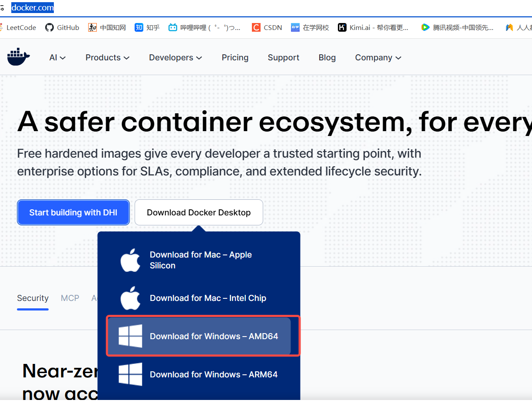Open the Kimi.ai bookmark
Image resolution: width=532 pixels, height=403 pixels.
[373, 27]
